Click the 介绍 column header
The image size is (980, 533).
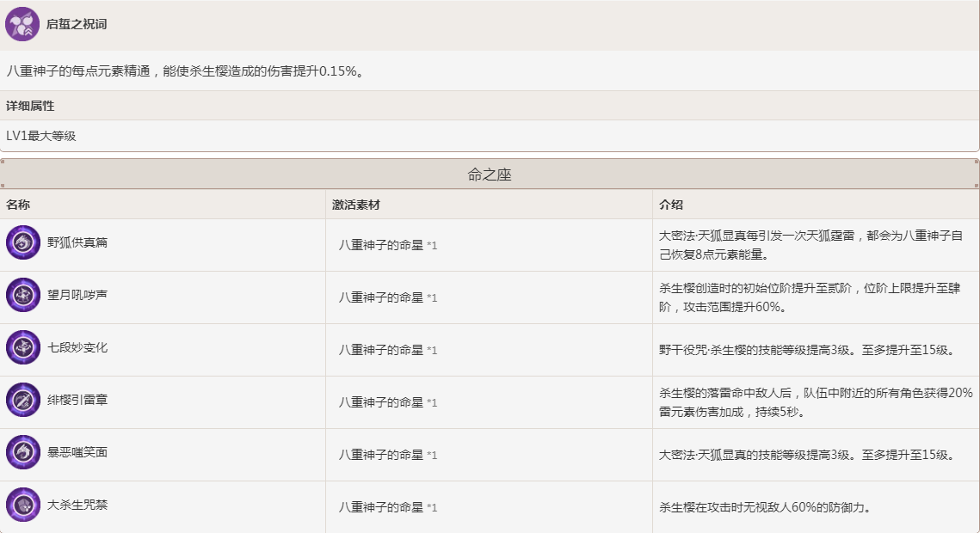click(x=671, y=205)
